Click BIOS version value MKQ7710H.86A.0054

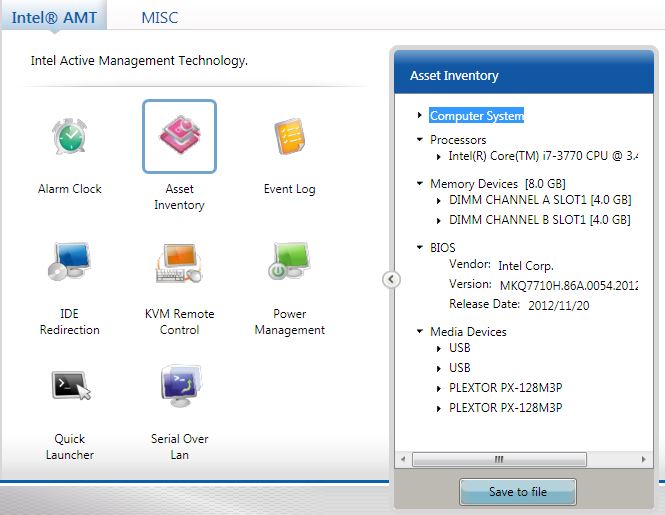pyautogui.click(x=569, y=285)
